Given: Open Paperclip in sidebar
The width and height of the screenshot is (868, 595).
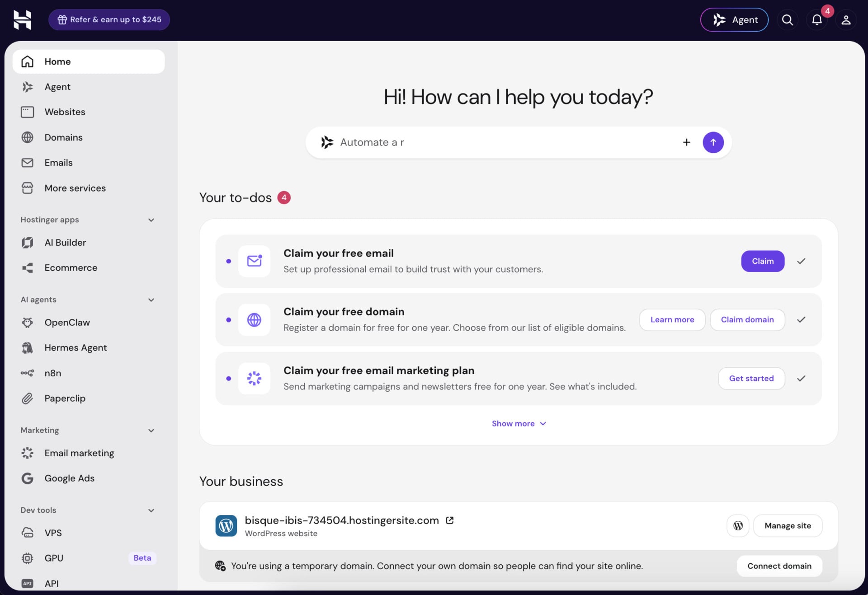Looking at the screenshot, I should point(89,398).
